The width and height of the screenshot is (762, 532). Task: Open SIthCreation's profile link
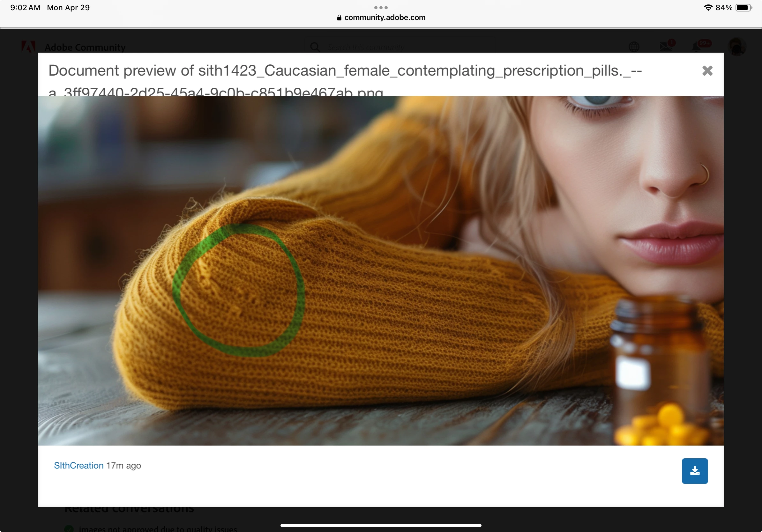[x=78, y=465]
